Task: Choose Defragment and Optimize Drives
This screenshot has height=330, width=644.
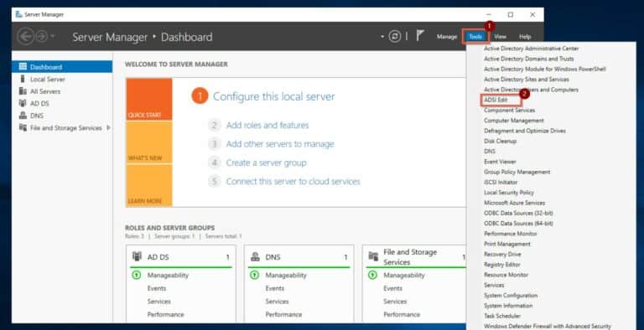Action: click(524, 131)
